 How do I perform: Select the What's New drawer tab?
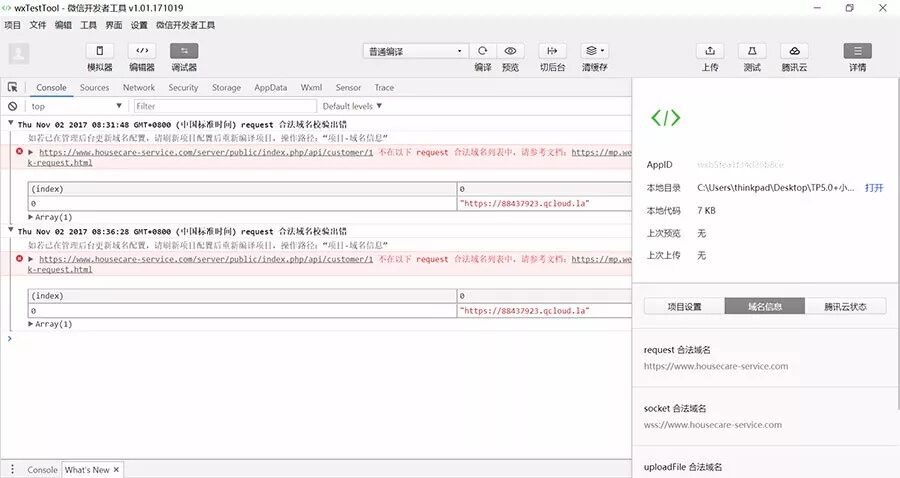tap(87, 469)
